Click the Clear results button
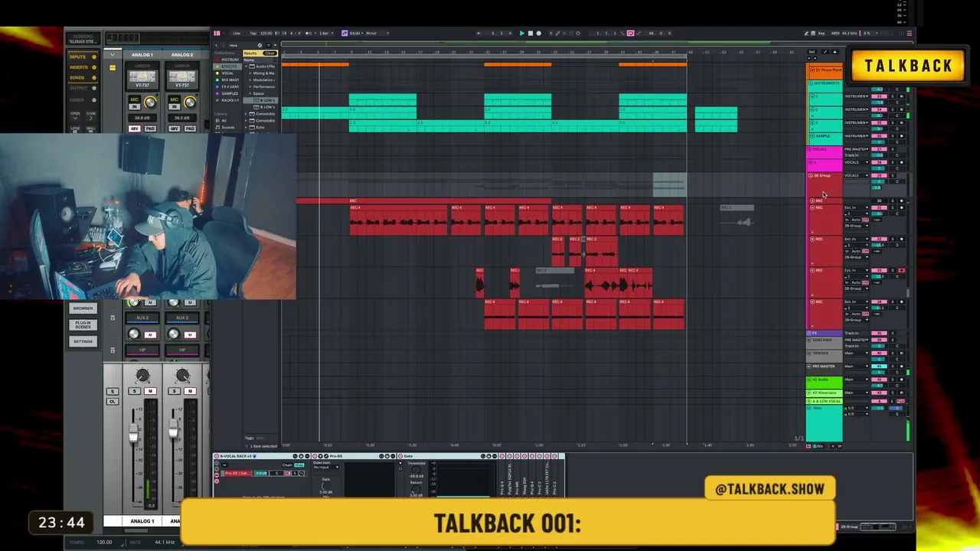Image resolution: width=980 pixels, height=551 pixels. [269, 53]
